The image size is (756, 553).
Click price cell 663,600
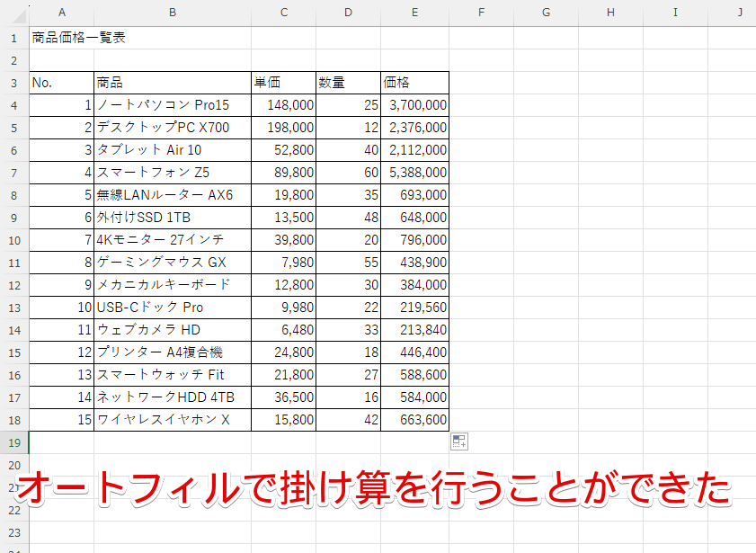point(414,420)
